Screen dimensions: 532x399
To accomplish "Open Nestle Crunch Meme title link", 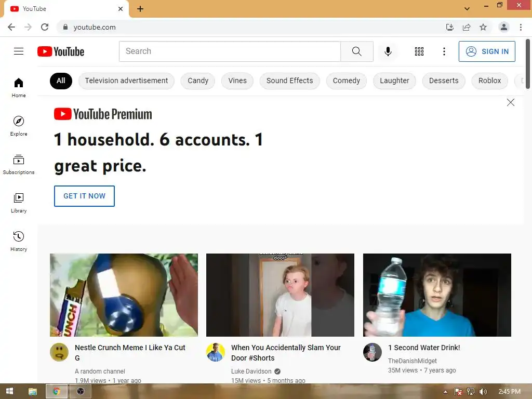I will (130, 353).
